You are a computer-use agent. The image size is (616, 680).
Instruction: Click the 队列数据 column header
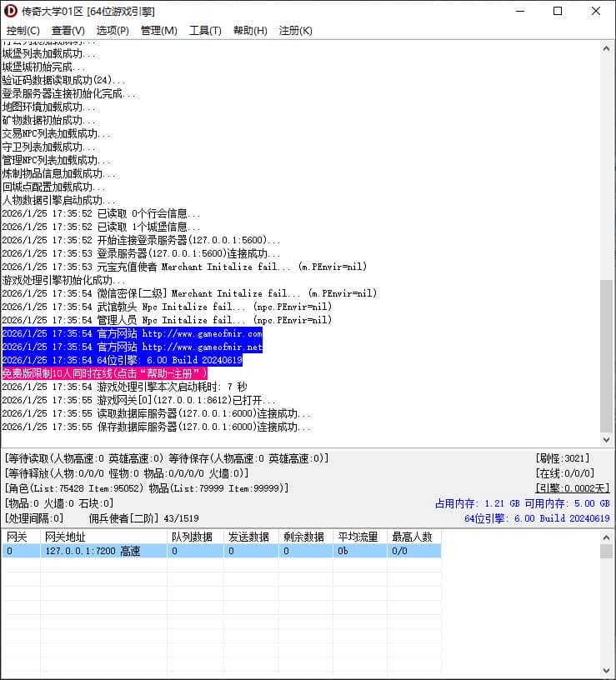coord(195,537)
